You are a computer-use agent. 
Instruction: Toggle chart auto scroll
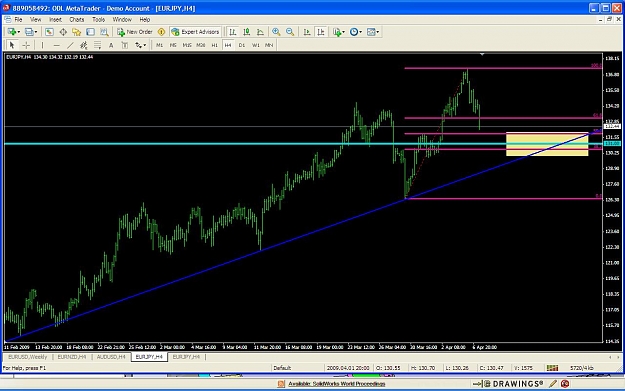point(307,32)
